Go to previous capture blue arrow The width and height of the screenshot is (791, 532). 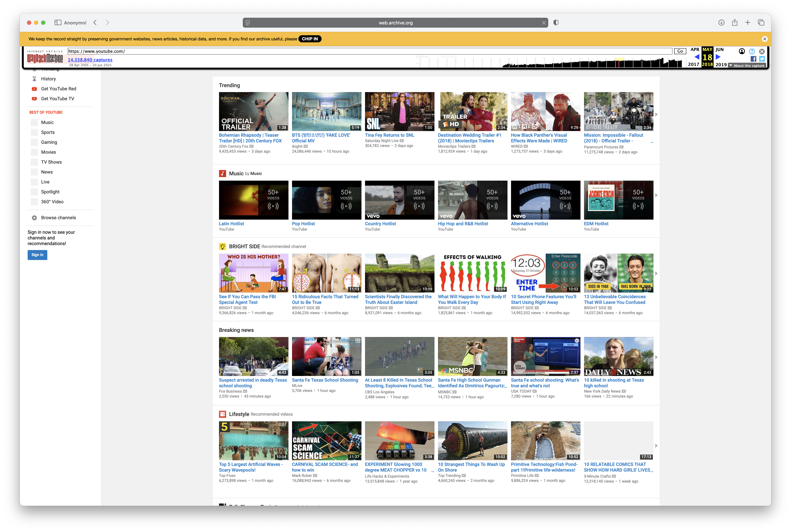pyautogui.click(x=697, y=57)
